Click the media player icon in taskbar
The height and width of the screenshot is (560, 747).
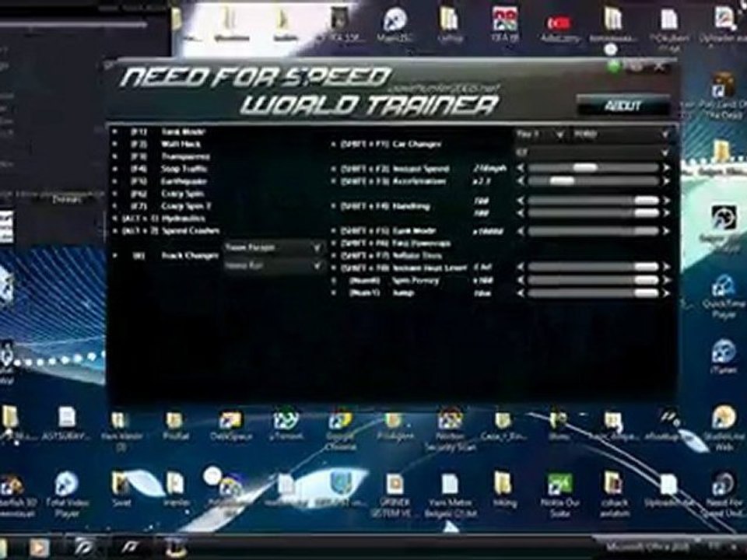click(40, 548)
